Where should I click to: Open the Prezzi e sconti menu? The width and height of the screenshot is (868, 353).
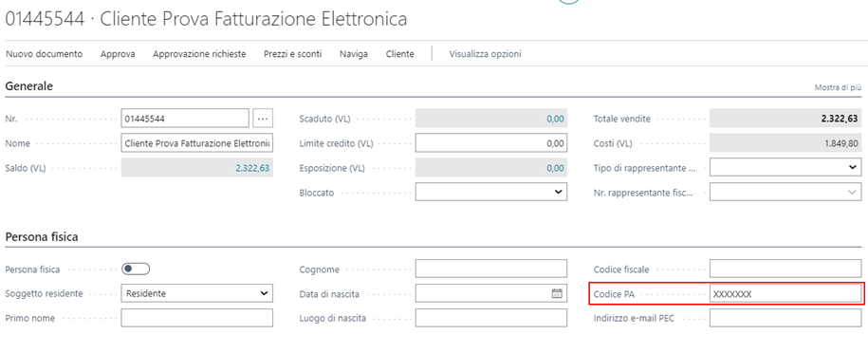(x=293, y=54)
